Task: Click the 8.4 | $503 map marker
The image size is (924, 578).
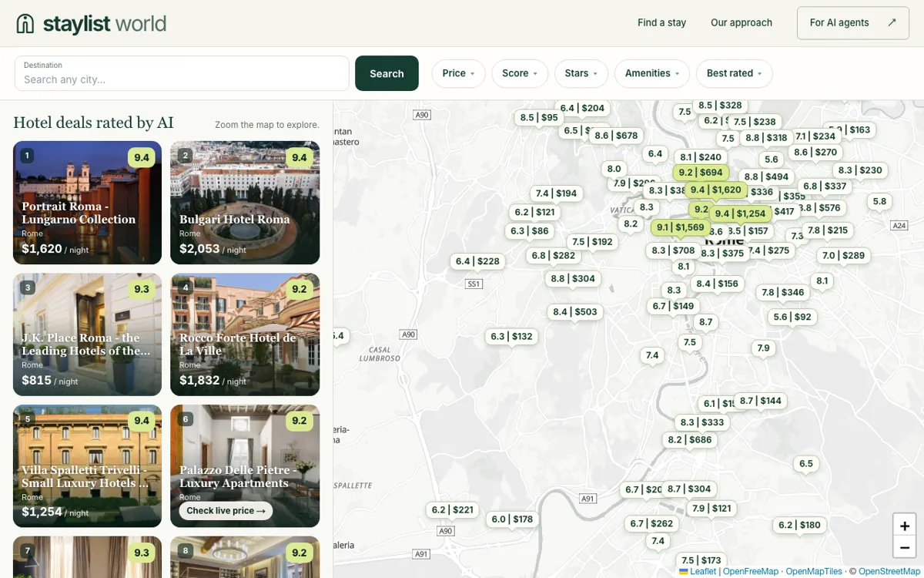Action: coord(575,311)
